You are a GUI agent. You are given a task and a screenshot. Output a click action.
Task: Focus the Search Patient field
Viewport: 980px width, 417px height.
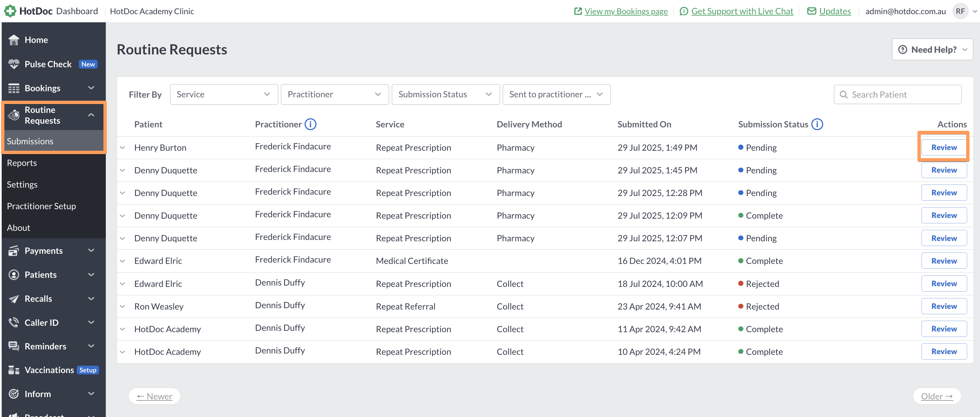tap(898, 95)
